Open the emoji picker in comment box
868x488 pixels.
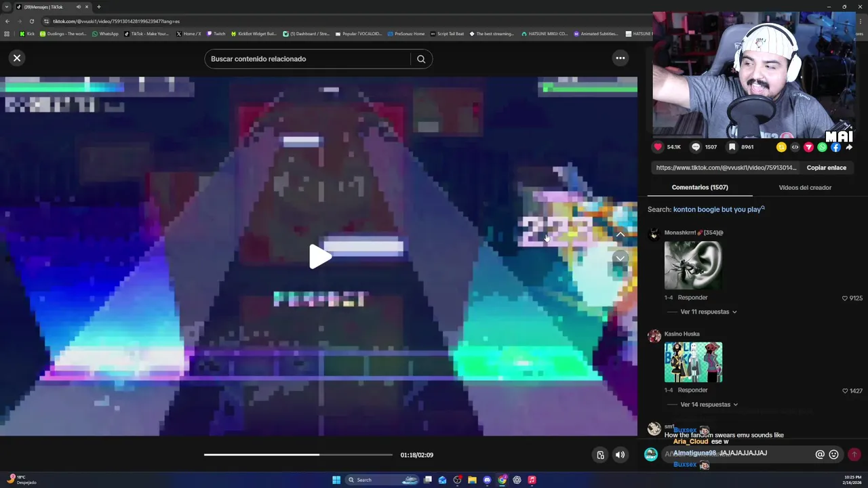tap(834, 455)
